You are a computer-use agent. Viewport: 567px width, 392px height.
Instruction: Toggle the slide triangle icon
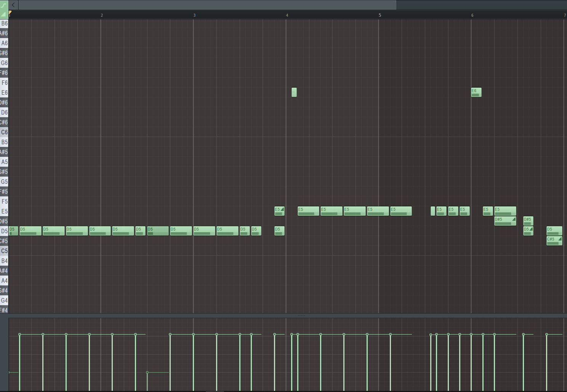(x=4, y=14)
